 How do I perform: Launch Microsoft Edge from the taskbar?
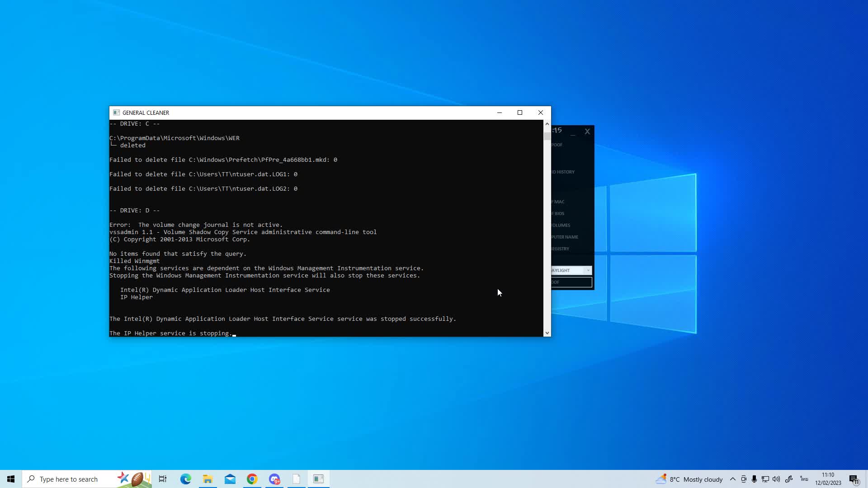point(185,479)
